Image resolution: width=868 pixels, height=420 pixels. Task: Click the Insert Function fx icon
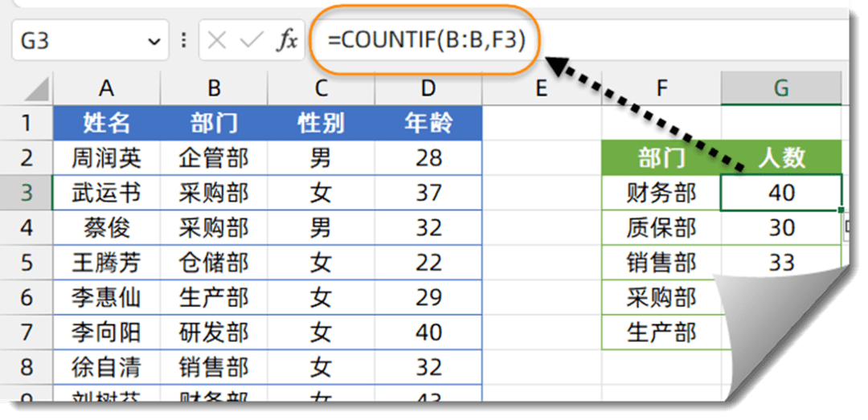pos(286,40)
